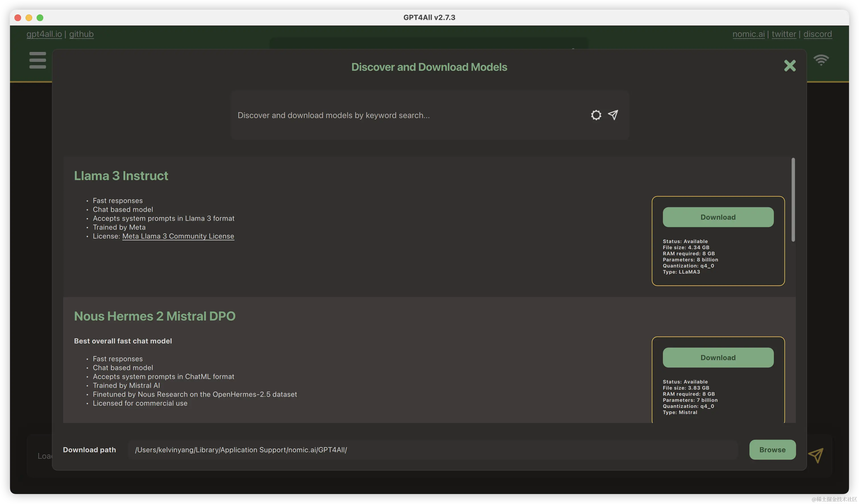The height and width of the screenshot is (504, 859).
Task: Click 'Trained by Meta' bullet
Action: click(x=119, y=228)
